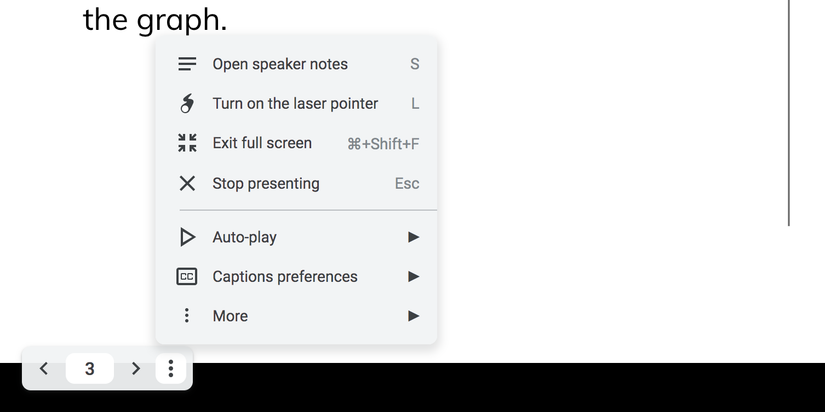Image resolution: width=825 pixels, height=412 pixels.
Task: Choose Turn on the laser pointer
Action: [295, 104]
